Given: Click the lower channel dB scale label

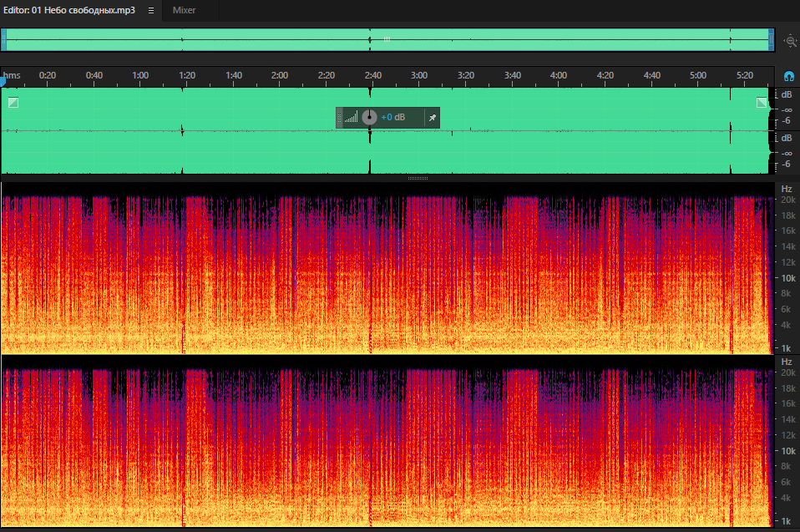Looking at the screenshot, I should [x=787, y=139].
